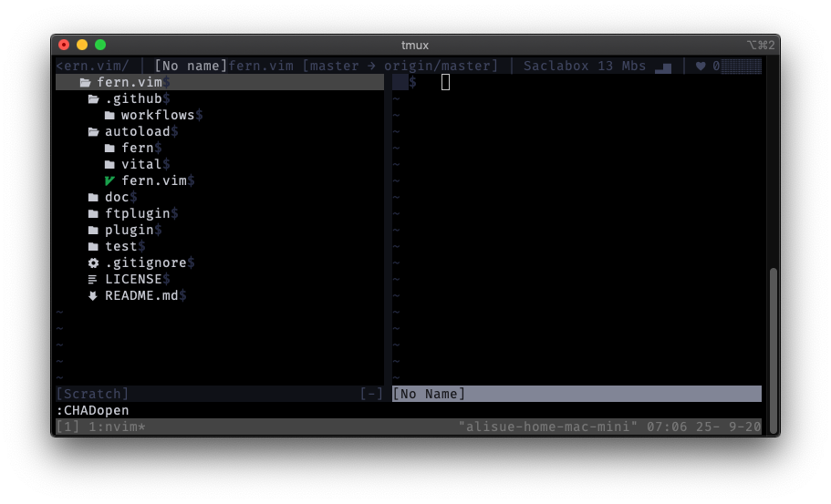This screenshot has height=504, width=831.
Task: Select the vital tree entry
Action: pyautogui.click(x=141, y=164)
